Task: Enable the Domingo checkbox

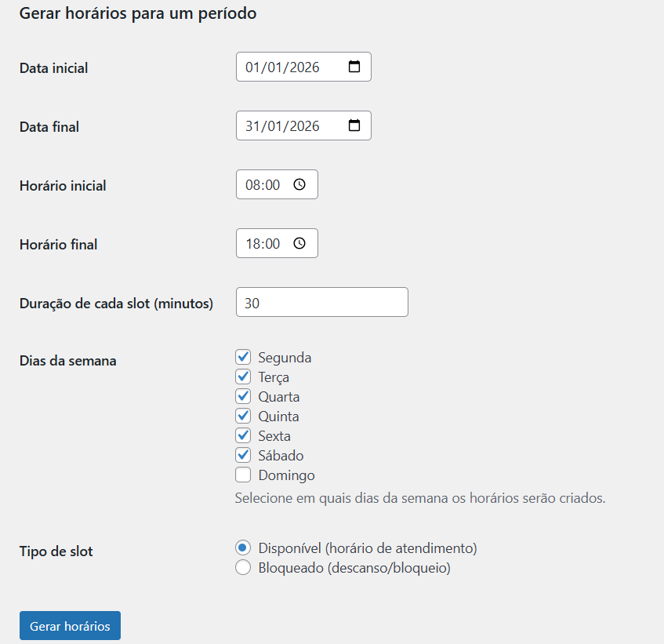Action: pyautogui.click(x=243, y=475)
